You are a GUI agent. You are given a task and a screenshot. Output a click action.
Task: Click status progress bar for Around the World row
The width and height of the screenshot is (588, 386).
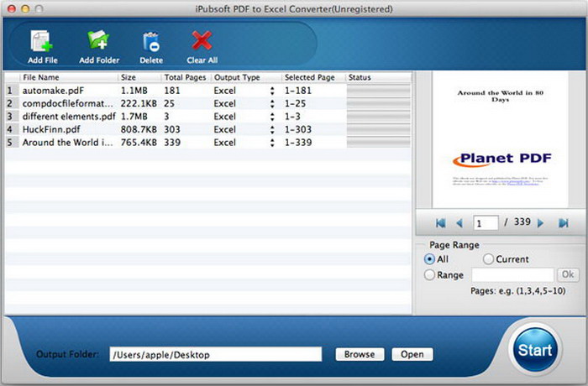378,143
